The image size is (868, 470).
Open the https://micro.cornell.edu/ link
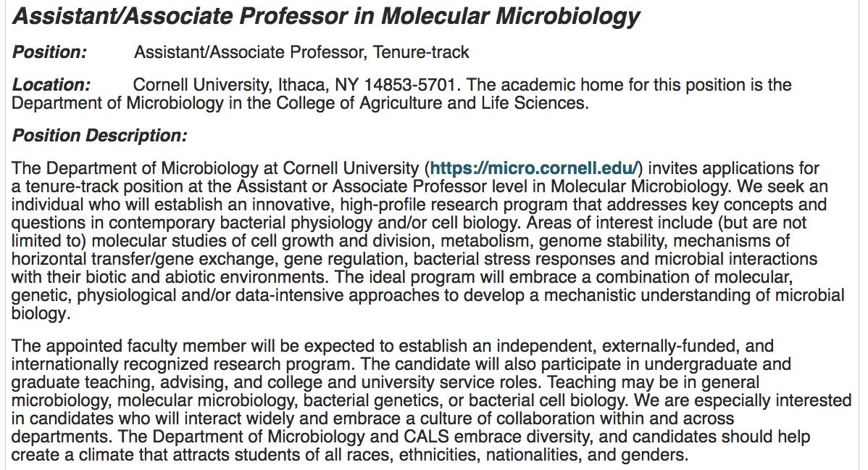click(534, 168)
